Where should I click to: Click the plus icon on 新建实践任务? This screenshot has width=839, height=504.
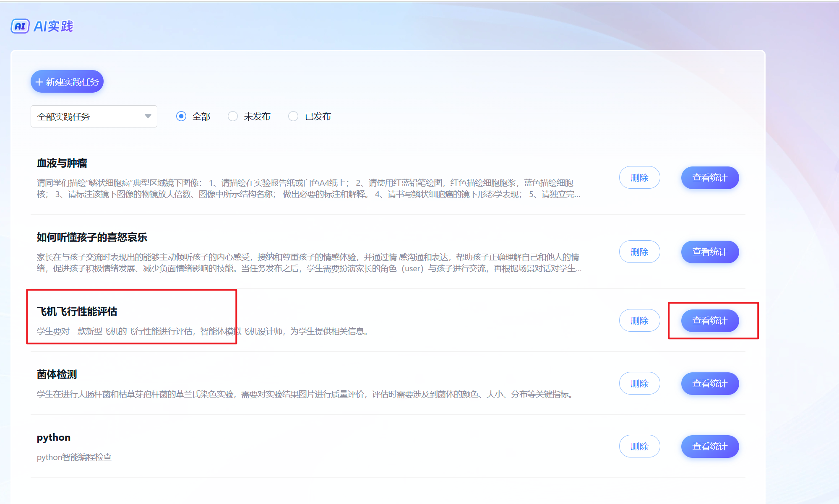[39, 82]
